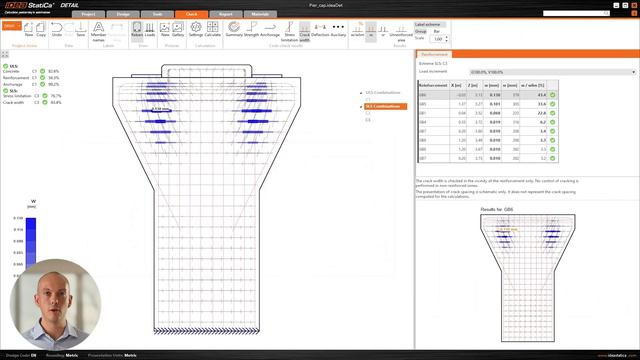Image resolution: width=640 pixels, height=360 pixels.
Task: Select the Reinforcement panel tab
Action: [x=434, y=54]
